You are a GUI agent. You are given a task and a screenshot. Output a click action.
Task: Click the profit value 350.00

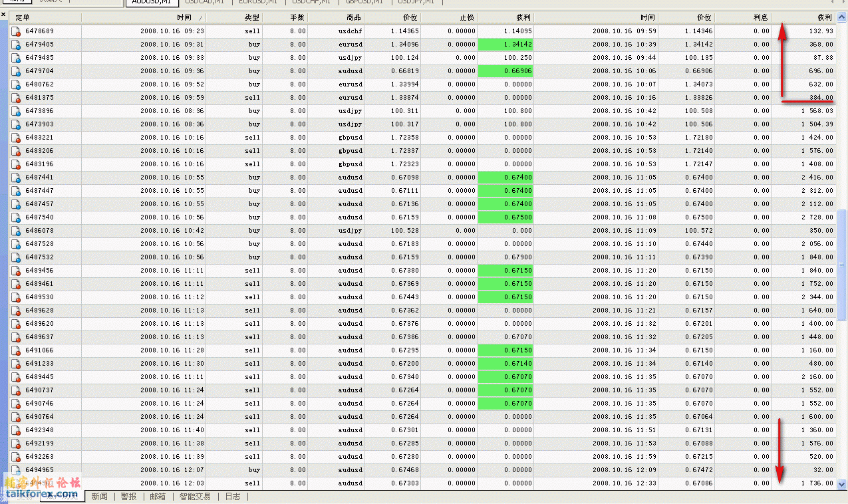point(821,231)
